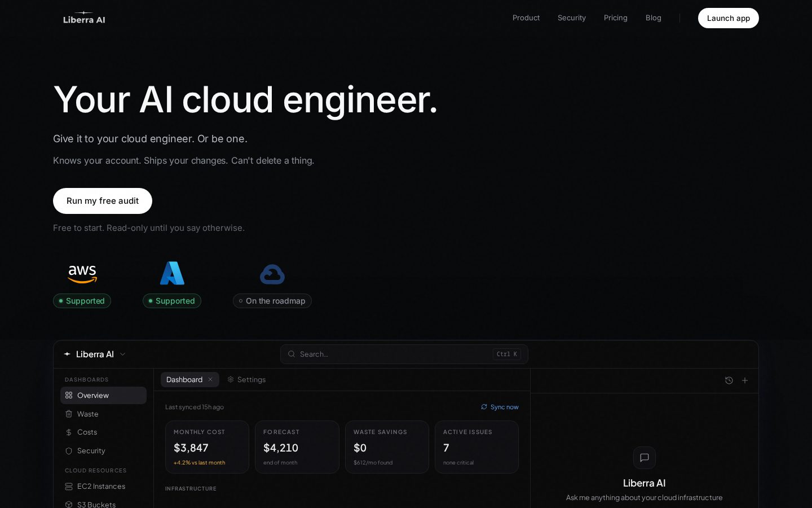
Task: Start a new chat with plus icon
Action: (745, 380)
